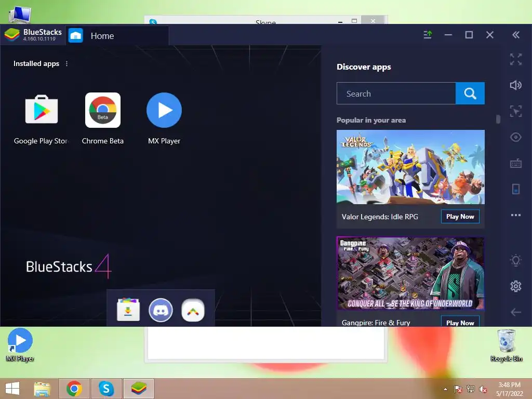Open the network tray icon
The width and height of the screenshot is (532, 399).
click(x=471, y=389)
